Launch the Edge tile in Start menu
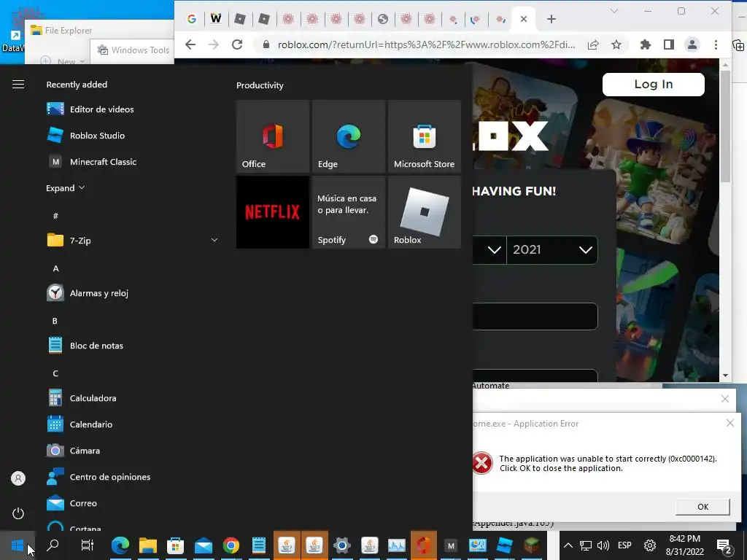The width and height of the screenshot is (747, 560). tap(349, 136)
